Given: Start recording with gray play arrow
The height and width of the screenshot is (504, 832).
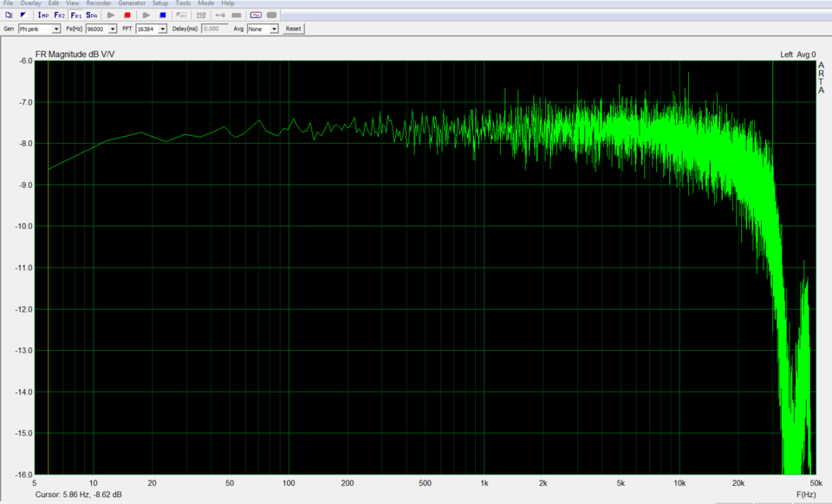Looking at the screenshot, I should [111, 16].
